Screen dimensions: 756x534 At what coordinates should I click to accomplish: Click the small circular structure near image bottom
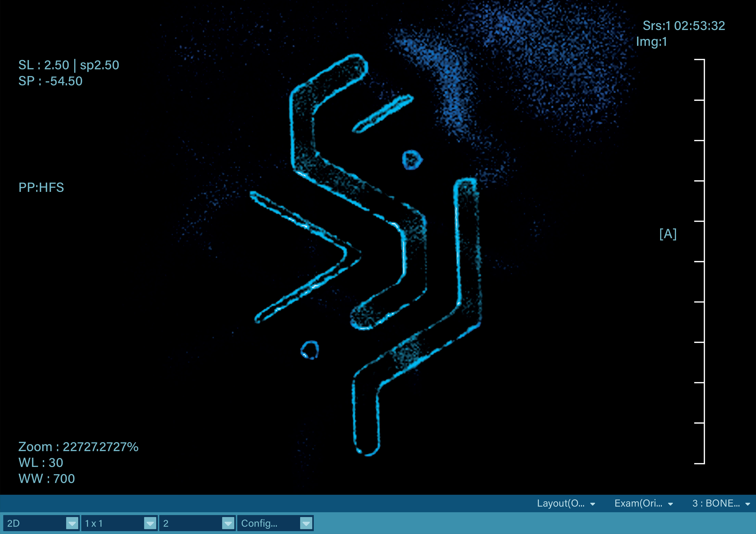click(309, 350)
